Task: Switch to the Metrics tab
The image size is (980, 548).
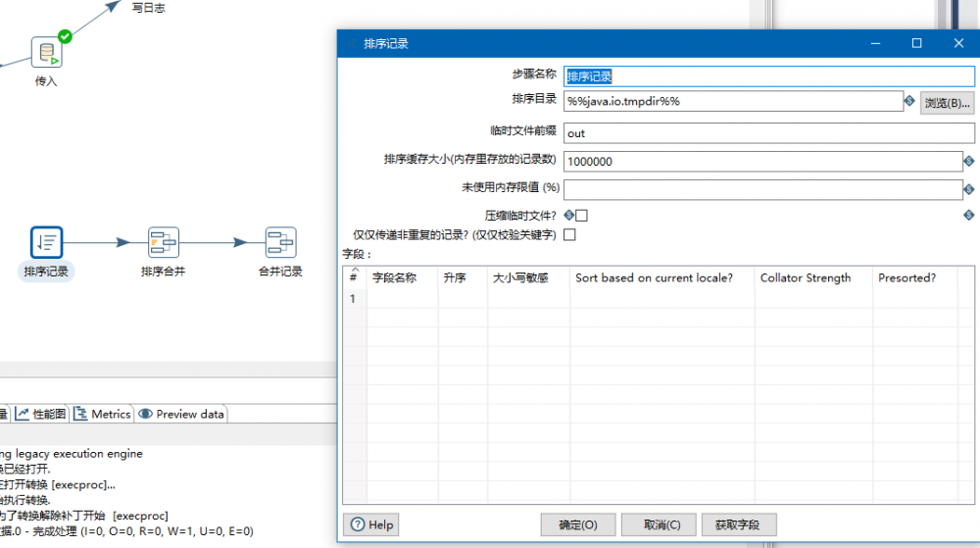Action: point(102,414)
